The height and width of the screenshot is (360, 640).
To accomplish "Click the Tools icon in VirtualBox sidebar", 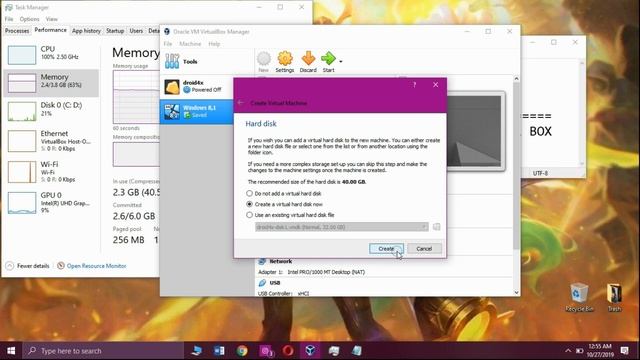I will click(x=172, y=61).
